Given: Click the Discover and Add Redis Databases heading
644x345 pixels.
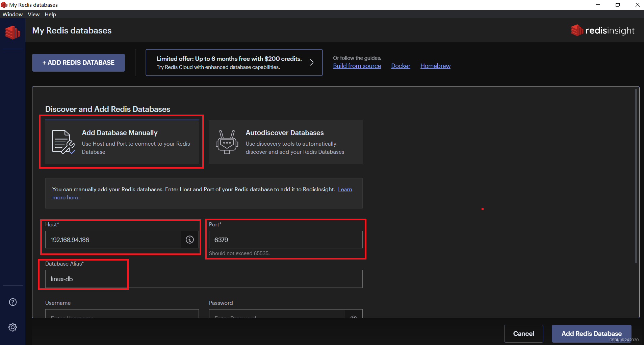Looking at the screenshot, I should (108, 109).
